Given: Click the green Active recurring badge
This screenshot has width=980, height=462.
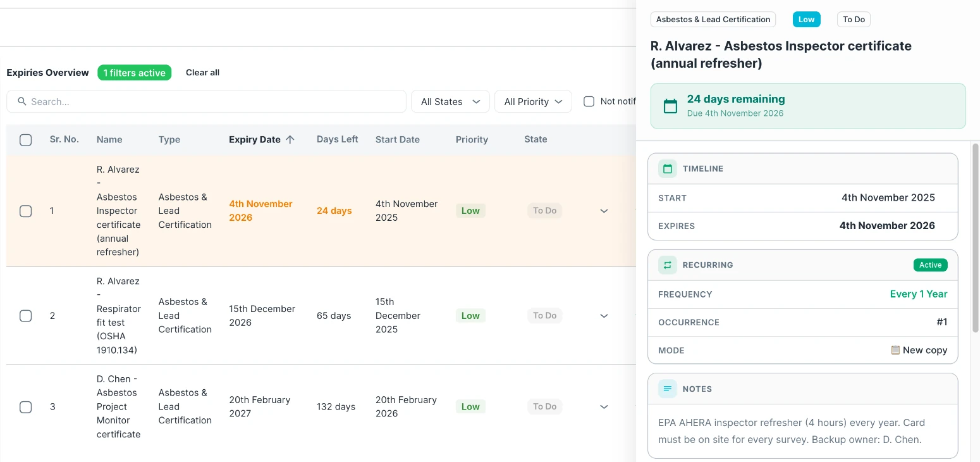Looking at the screenshot, I should [x=931, y=265].
